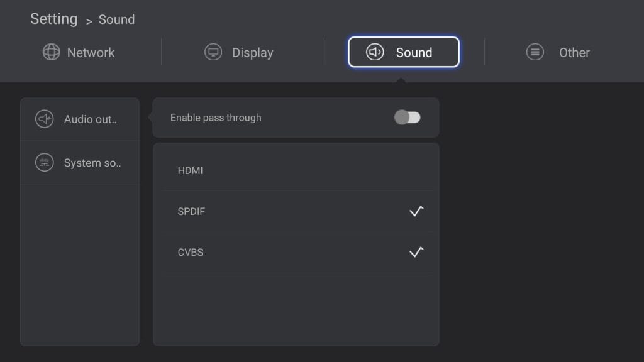Image resolution: width=644 pixels, height=362 pixels.
Task: Click the Sound speaker icon
Action: [x=375, y=52]
